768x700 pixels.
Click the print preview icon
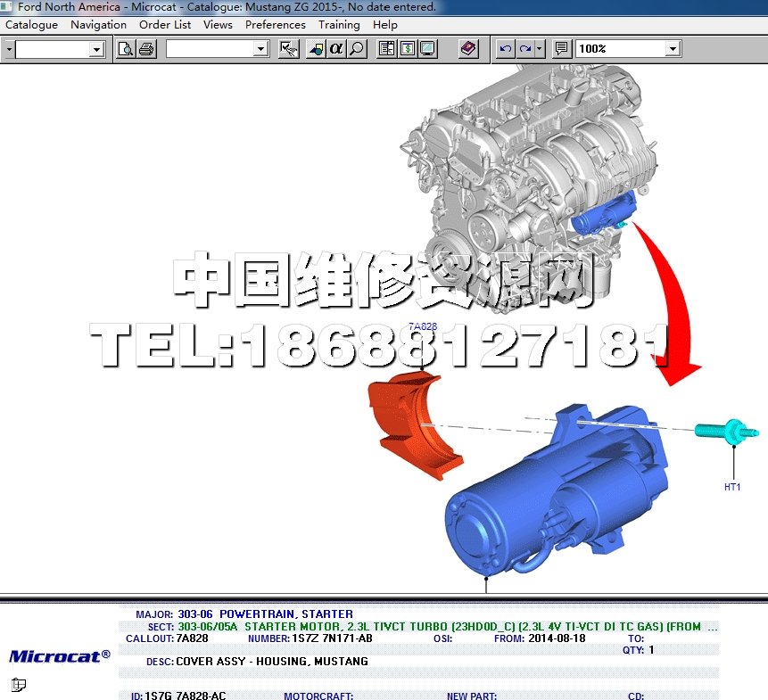tap(126, 49)
